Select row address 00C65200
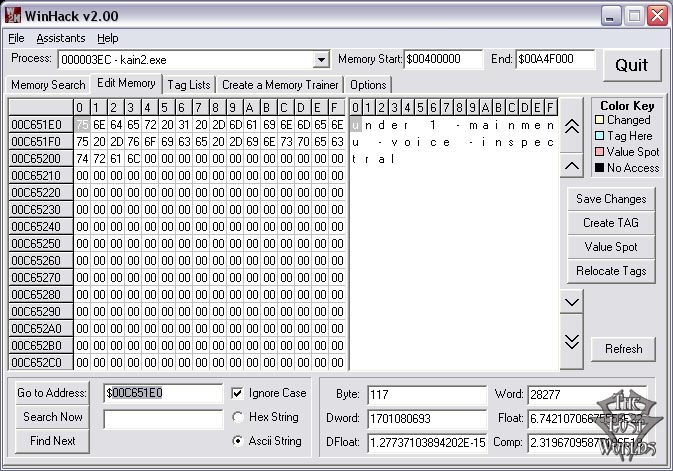Viewport: 673px width, 471px height. [40, 159]
